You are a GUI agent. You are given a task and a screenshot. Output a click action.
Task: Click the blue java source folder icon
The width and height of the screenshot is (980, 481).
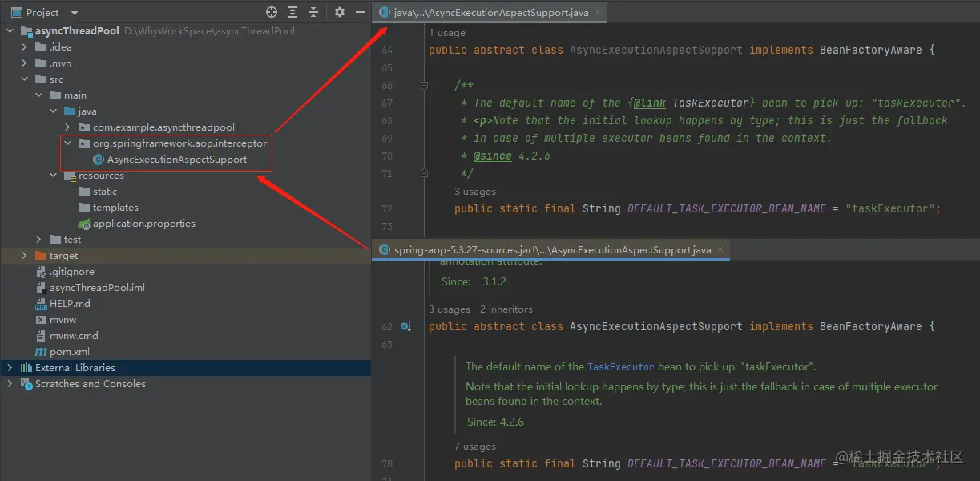pos(70,111)
